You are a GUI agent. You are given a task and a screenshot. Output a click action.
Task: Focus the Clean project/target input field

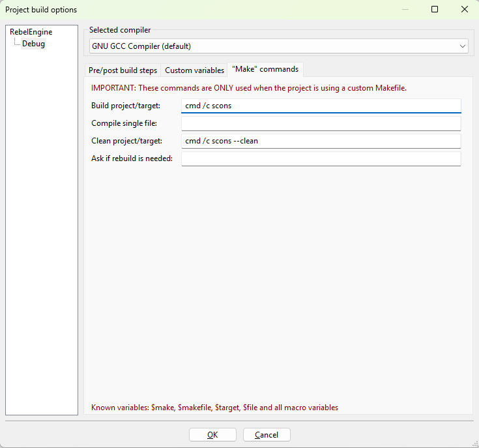pyautogui.click(x=321, y=141)
